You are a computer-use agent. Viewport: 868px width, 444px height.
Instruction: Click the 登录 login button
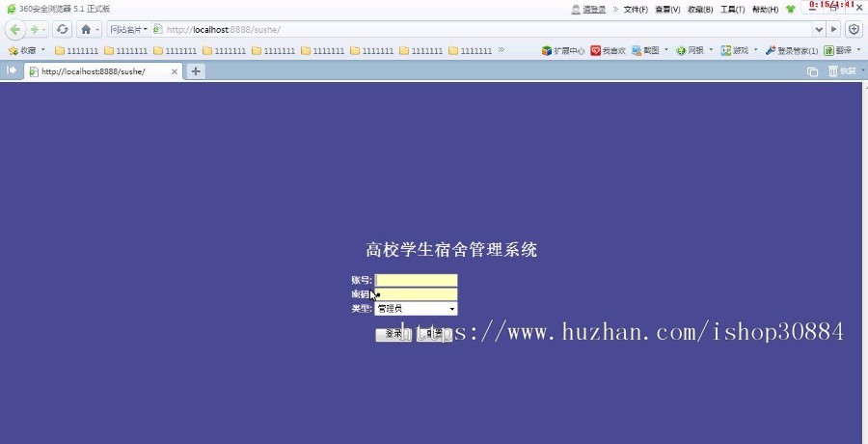(x=393, y=334)
